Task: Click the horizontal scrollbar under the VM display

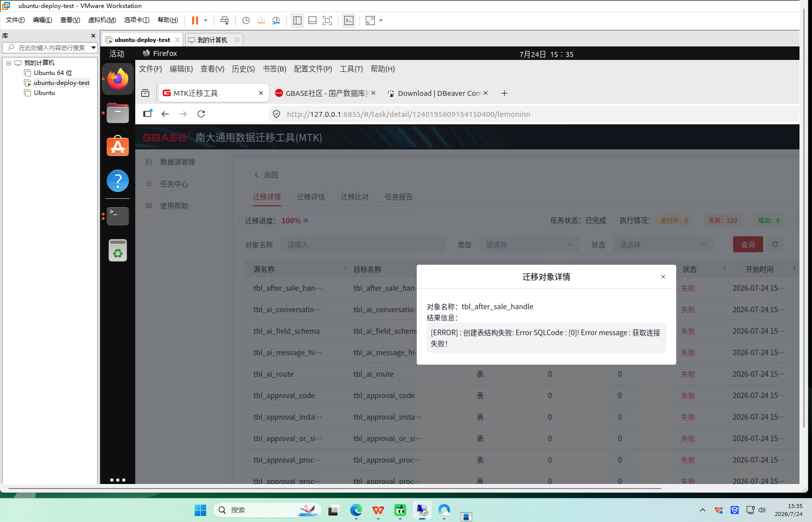Action: pos(335,489)
